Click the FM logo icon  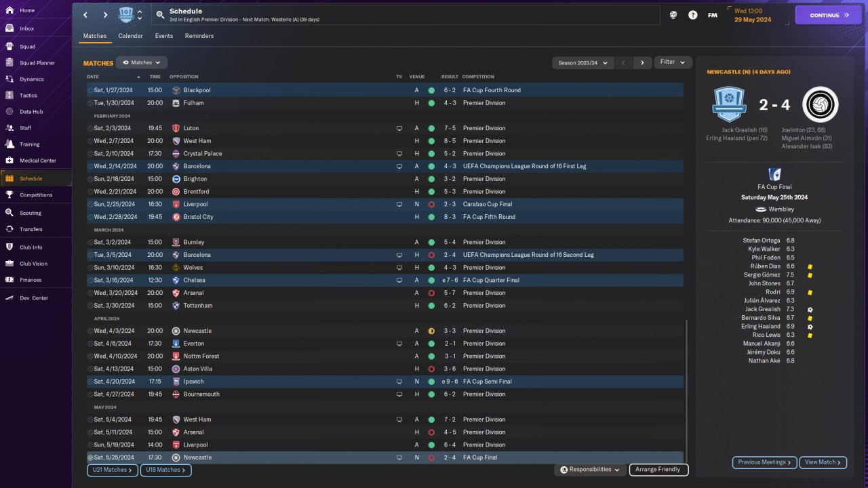[713, 15]
